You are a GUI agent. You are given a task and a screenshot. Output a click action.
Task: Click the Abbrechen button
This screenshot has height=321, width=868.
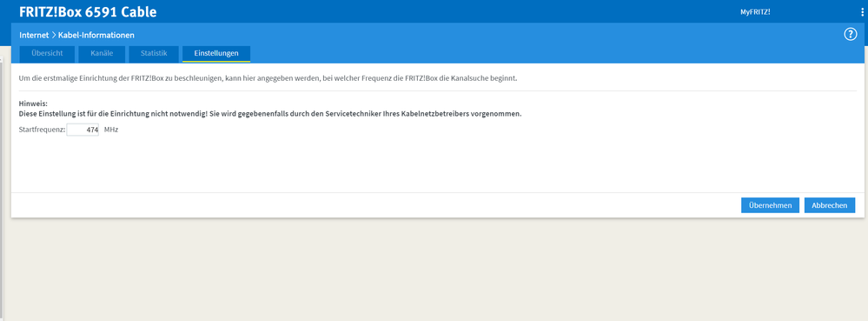[x=829, y=205]
